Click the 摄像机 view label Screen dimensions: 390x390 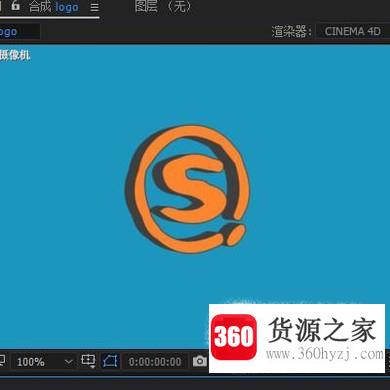click(15, 55)
